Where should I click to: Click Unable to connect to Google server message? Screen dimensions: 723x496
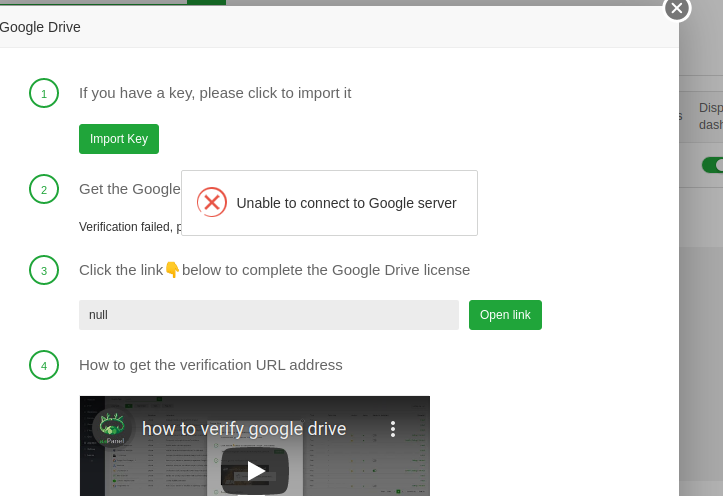point(346,203)
